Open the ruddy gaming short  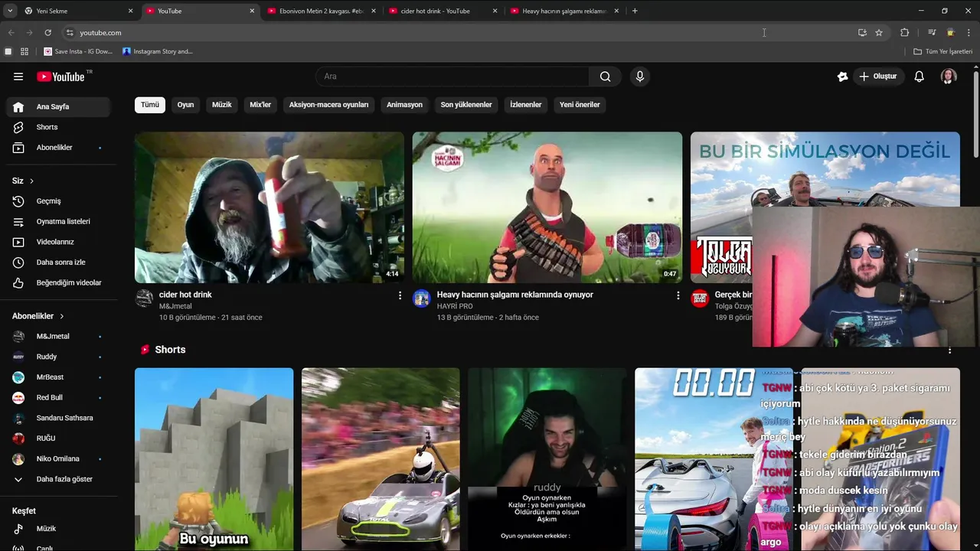click(547, 459)
